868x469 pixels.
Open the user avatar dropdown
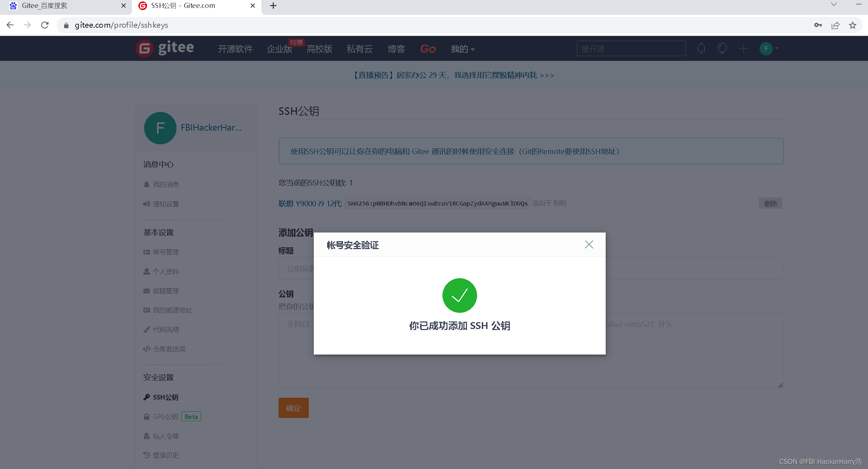tap(769, 48)
